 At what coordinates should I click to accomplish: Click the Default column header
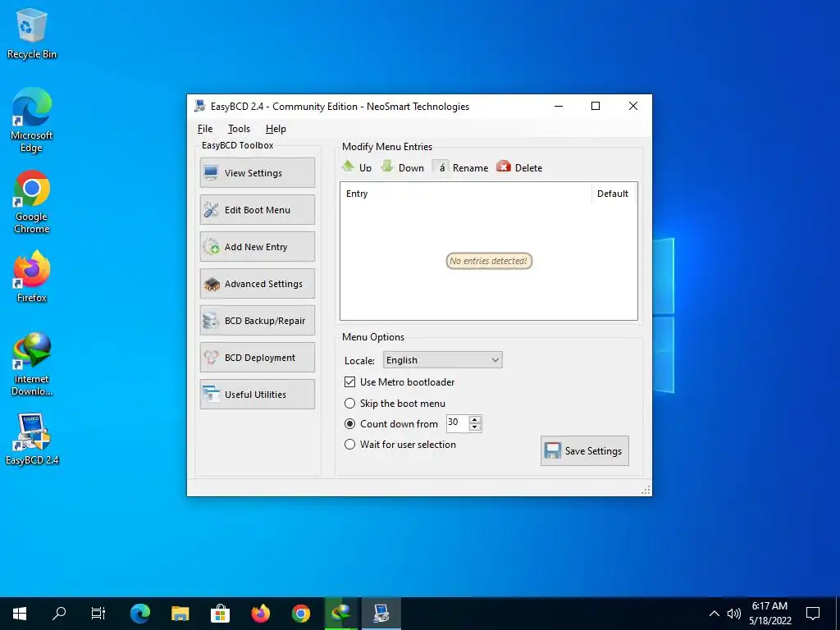(614, 194)
